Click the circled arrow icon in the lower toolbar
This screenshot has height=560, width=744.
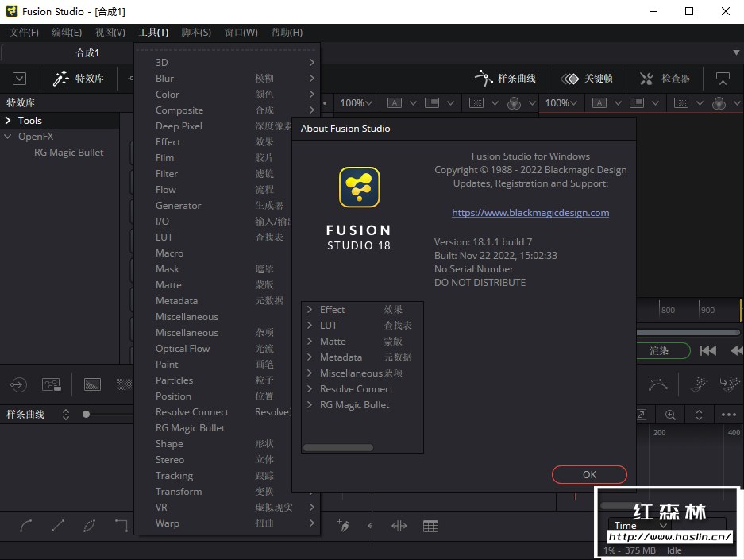click(x=18, y=384)
